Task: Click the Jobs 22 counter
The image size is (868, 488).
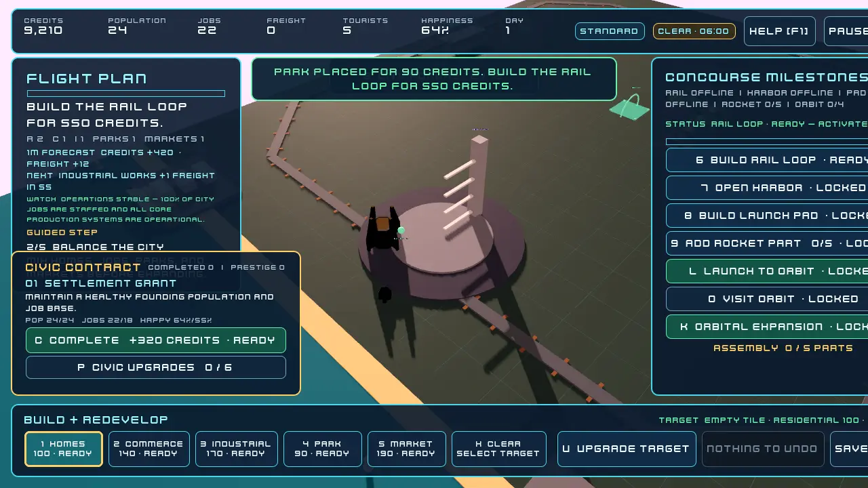Action: (209, 26)
